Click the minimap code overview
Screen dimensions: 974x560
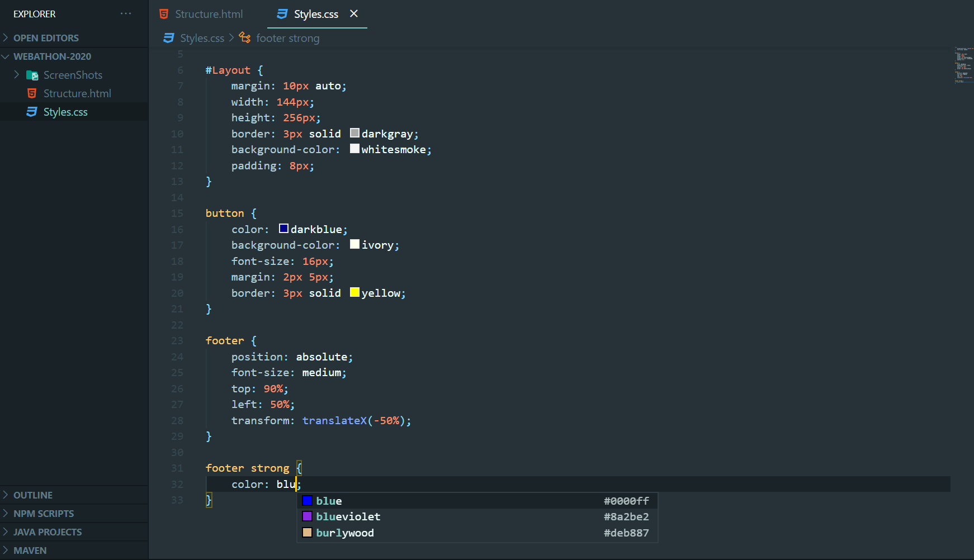click(963, 65)
